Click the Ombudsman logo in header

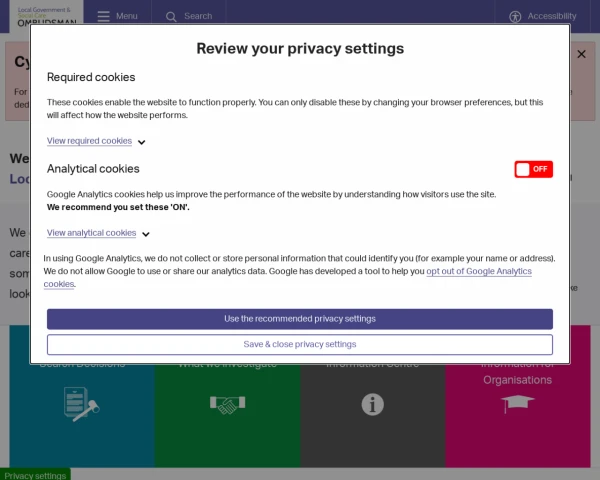44,15
